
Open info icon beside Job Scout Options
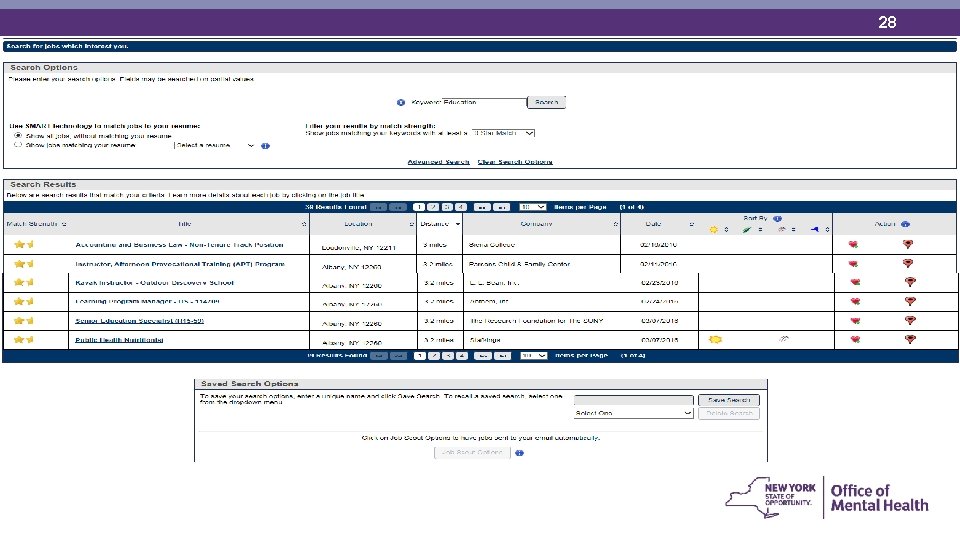point(519,453)
